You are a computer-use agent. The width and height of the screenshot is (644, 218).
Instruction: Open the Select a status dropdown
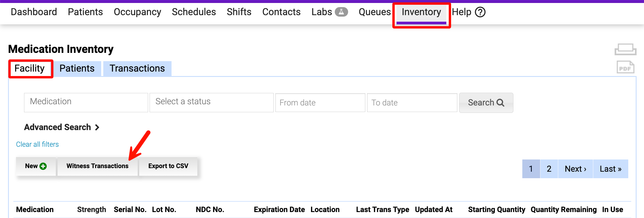coord(211,102)
